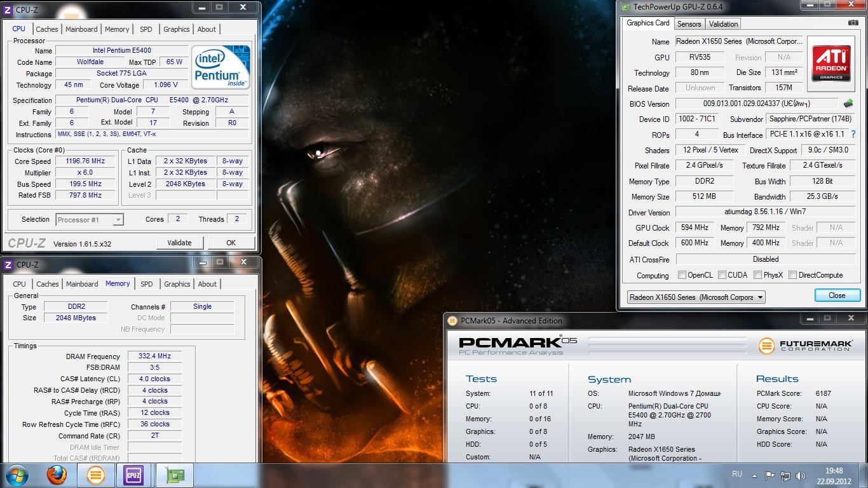Toggle the CUDA checkbox
Viewport: 868px width, 488px height.
tap(722, 275)
